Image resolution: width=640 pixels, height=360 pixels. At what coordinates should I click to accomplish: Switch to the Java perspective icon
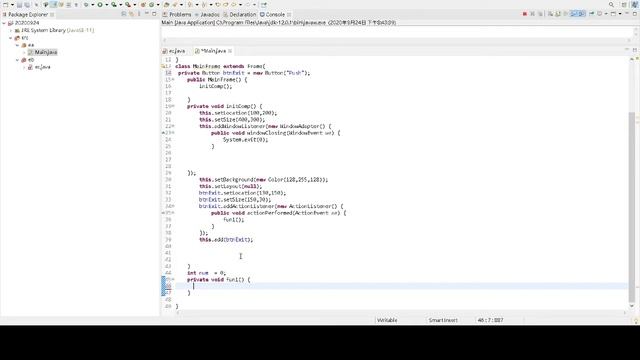(635, 4)
